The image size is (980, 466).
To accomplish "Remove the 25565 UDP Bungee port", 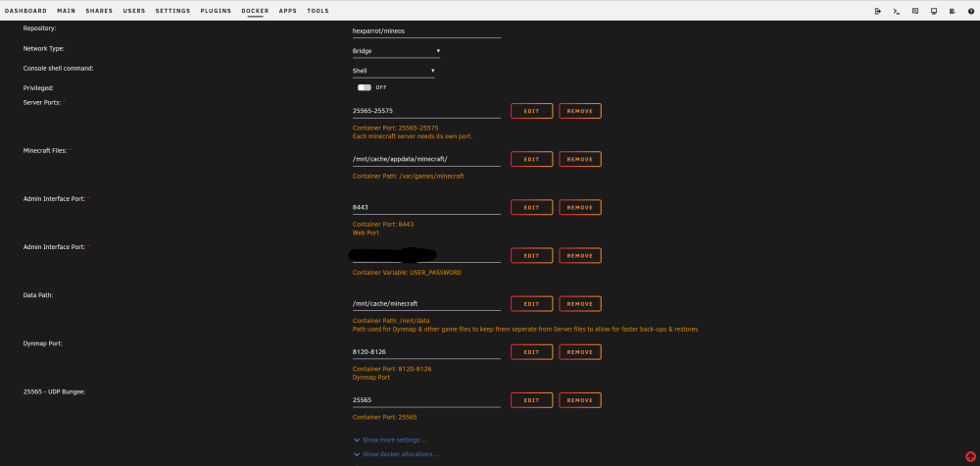I will tap(580, 399).
